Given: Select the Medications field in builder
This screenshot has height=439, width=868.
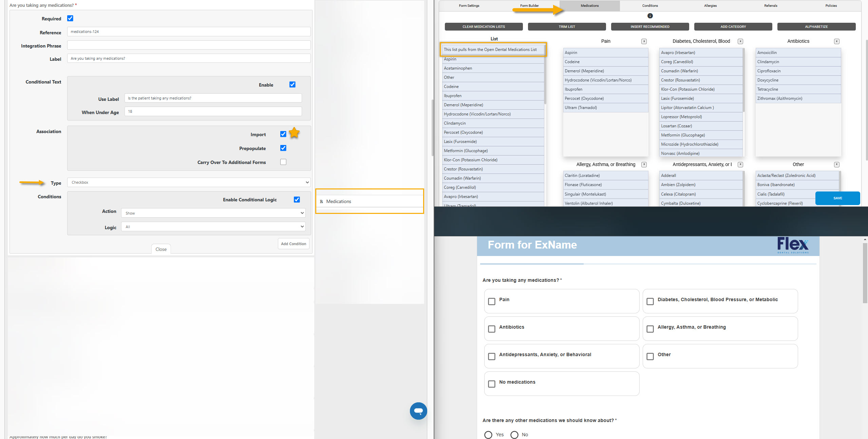Looking at the screenshot, I should [x=370, y=201].
